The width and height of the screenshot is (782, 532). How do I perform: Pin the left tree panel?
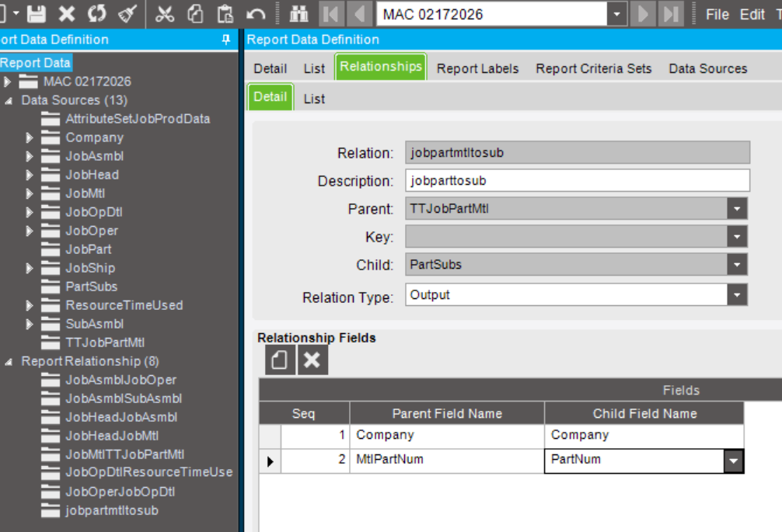click(x=226, y=40)
